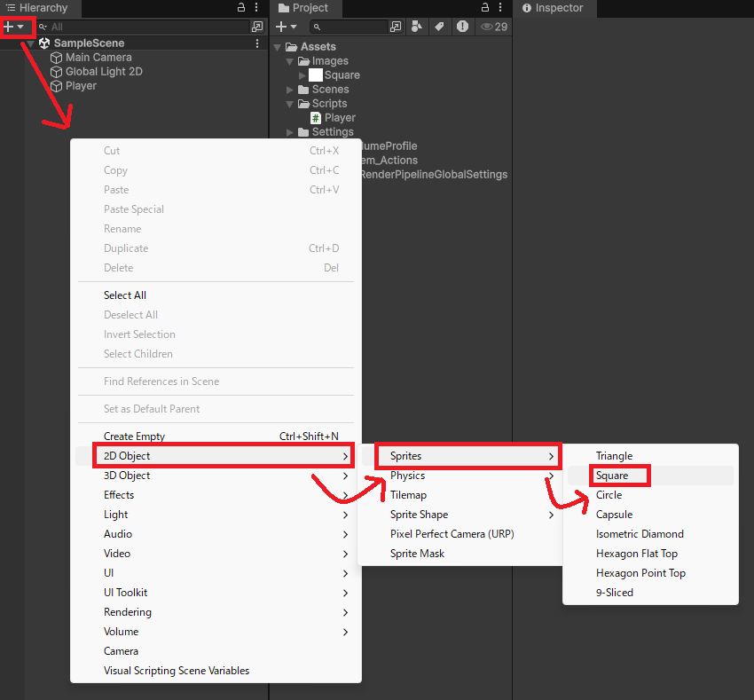This screenshot has width=754, height=700.
Task: Expand the Scenes folder
Action: (290, 90)
